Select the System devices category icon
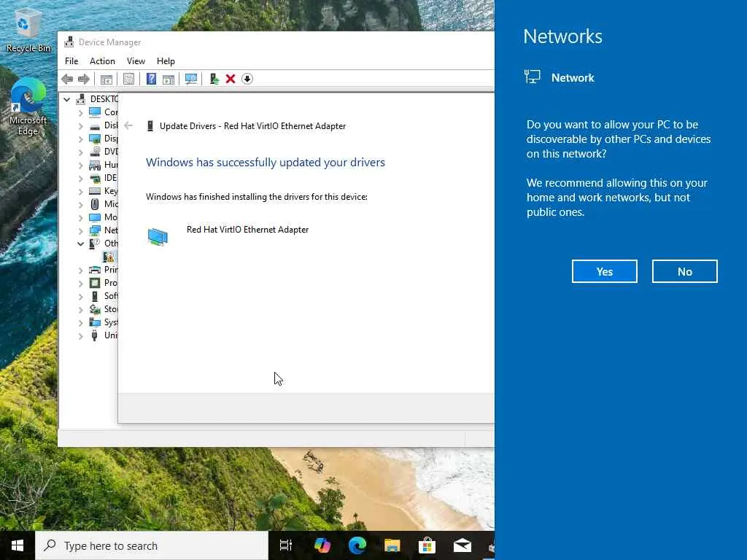747x560 pixels. point(95,322)
